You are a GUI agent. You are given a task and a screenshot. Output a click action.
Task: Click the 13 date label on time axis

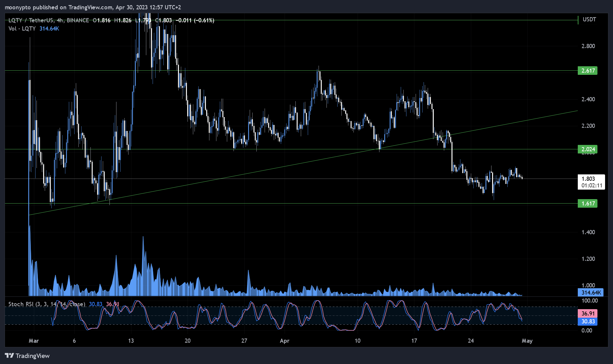131,341
